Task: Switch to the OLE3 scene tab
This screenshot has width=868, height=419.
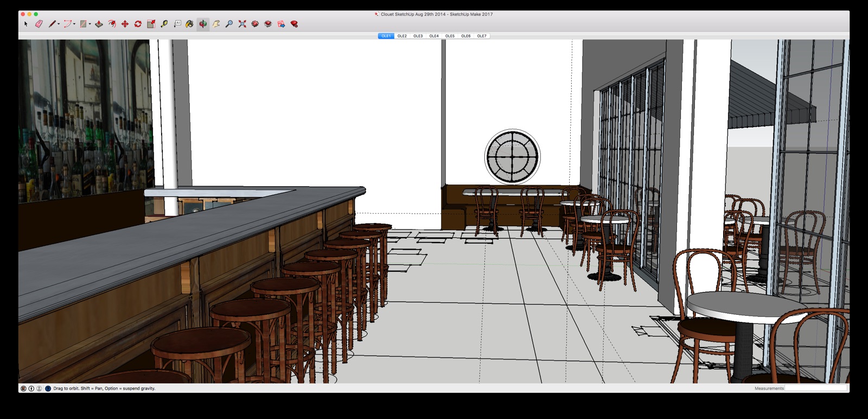Action: [x=418, y=36]
